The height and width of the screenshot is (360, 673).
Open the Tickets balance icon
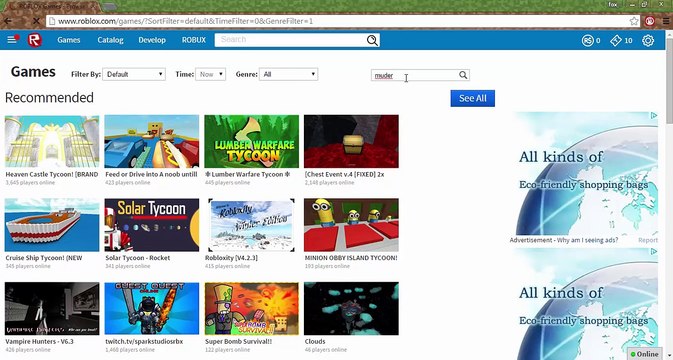point(616,41)
